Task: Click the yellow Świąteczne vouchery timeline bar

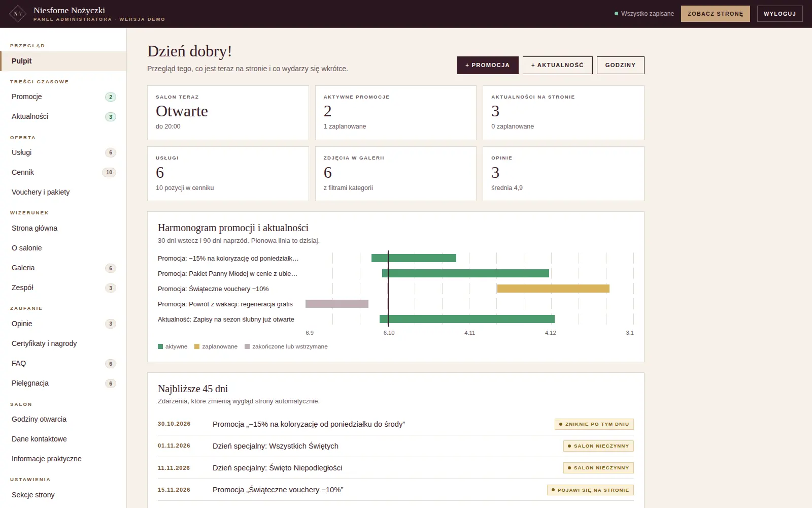Action: click(553, 289)
